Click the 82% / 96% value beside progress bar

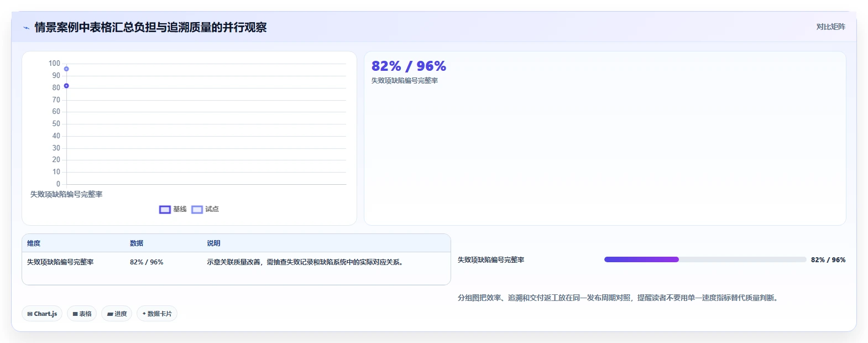coord(828,260)
